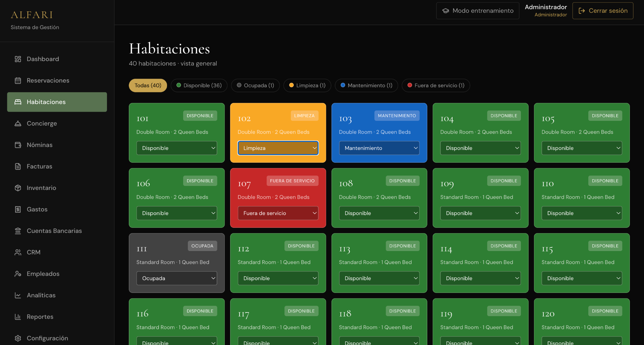Screen dimensions: 644x345
Task: Filter rooms by Limpieza (1)
Action: [307, 86]
